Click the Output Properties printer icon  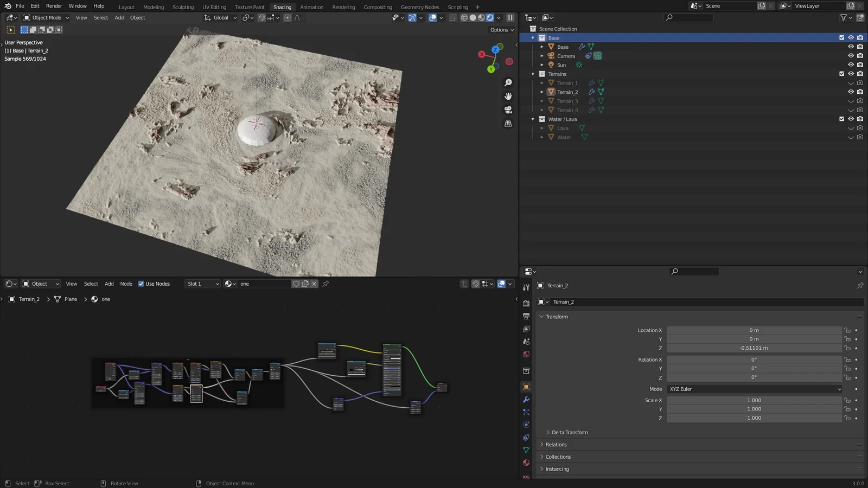point(526,317)
